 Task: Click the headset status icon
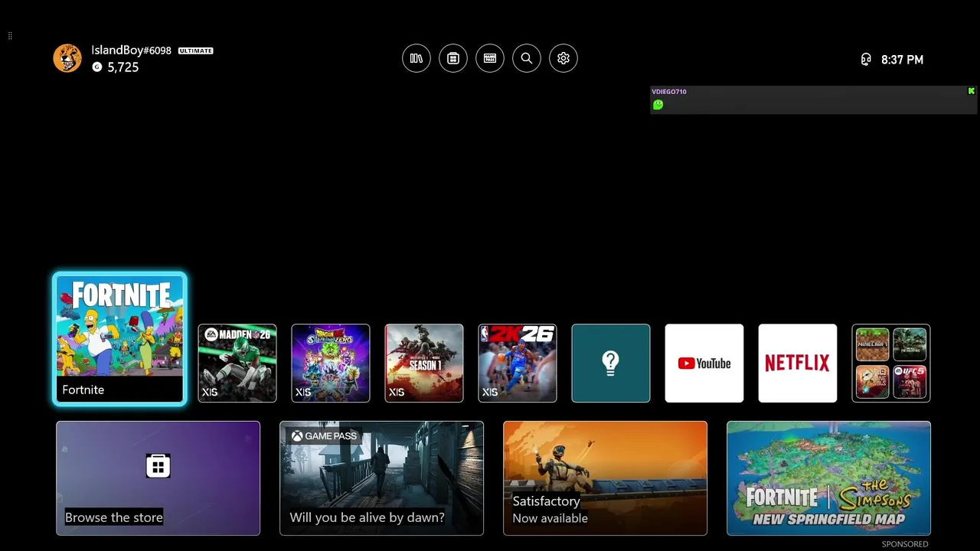pyautogui.click(x=866, y=60)
